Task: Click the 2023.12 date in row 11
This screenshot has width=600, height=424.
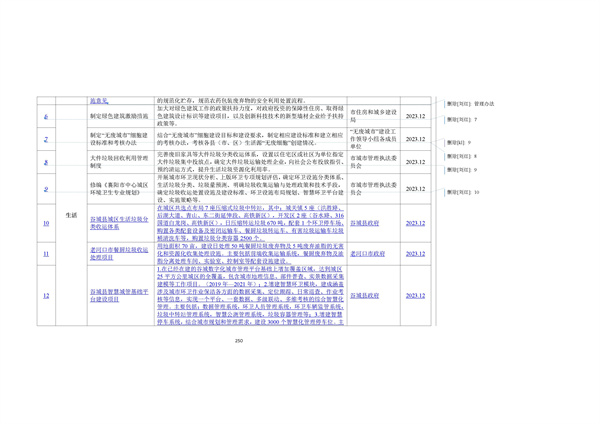Action: (415, 254)
